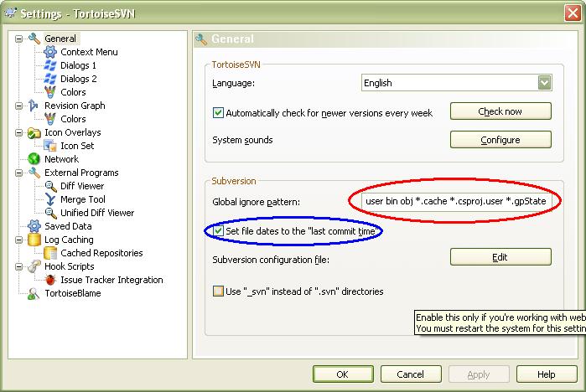This screenshot has width=586, height=392.
Task: Collapse the Hook Scripts tree node
Action: coord(18,266)
